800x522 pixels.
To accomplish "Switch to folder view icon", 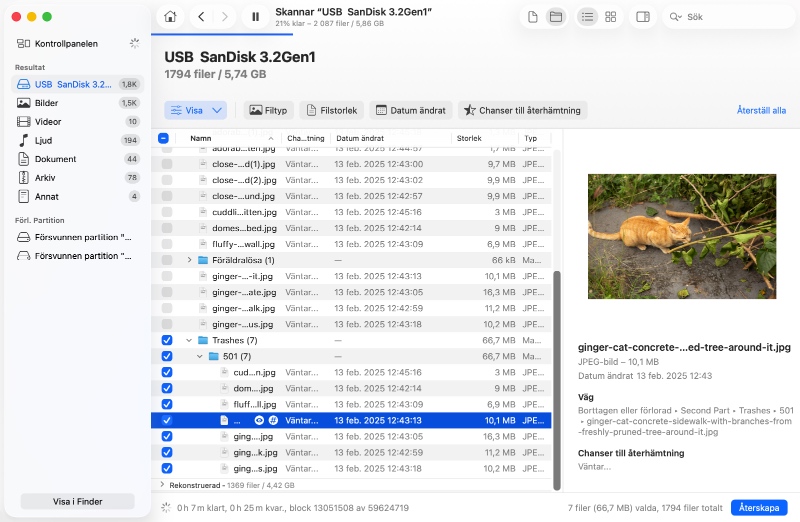I will pyautogui.click(x=556, y=17).
